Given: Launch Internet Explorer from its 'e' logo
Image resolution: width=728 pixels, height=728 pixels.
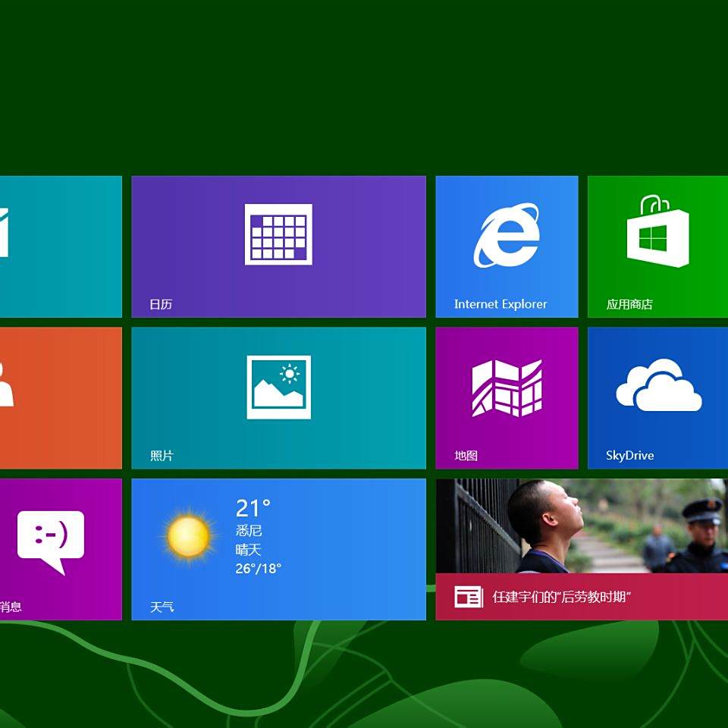Looking at the screenshot, I should click(507, 235).
